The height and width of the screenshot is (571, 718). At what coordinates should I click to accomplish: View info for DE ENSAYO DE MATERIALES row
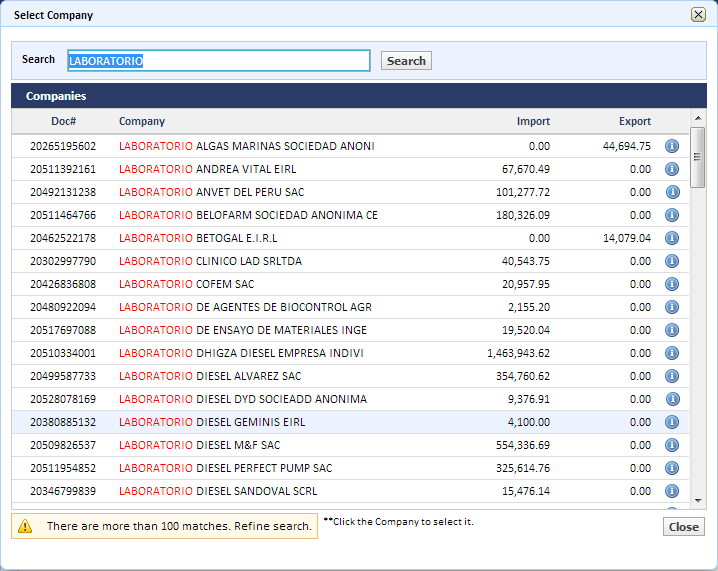click(672, 330)
